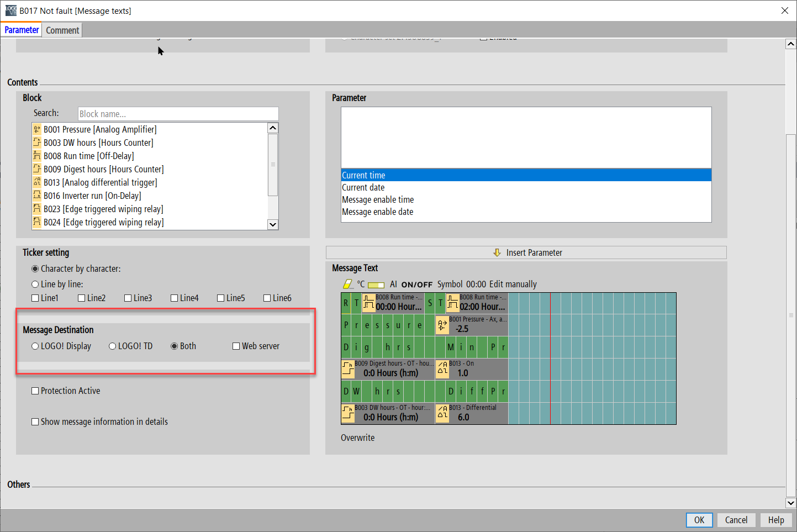Switch to the Comment tab
Screen dimensions: 797x532
coord(62,30)
